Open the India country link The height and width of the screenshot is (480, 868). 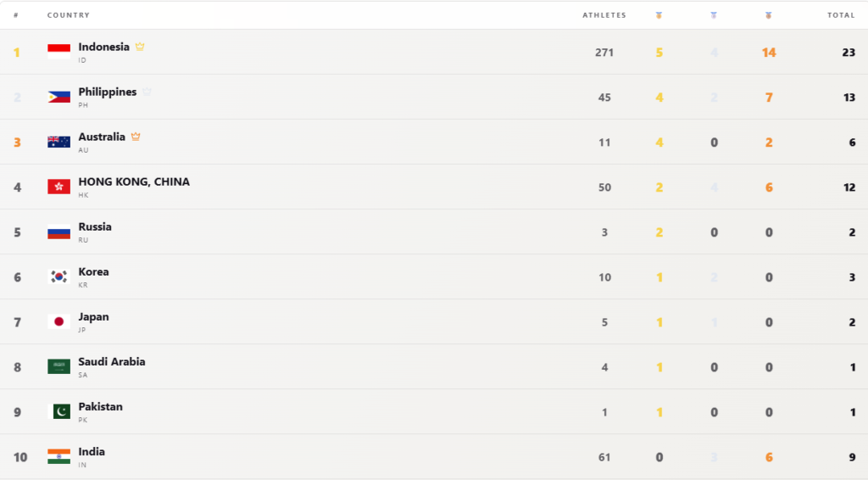coord(92,451)
